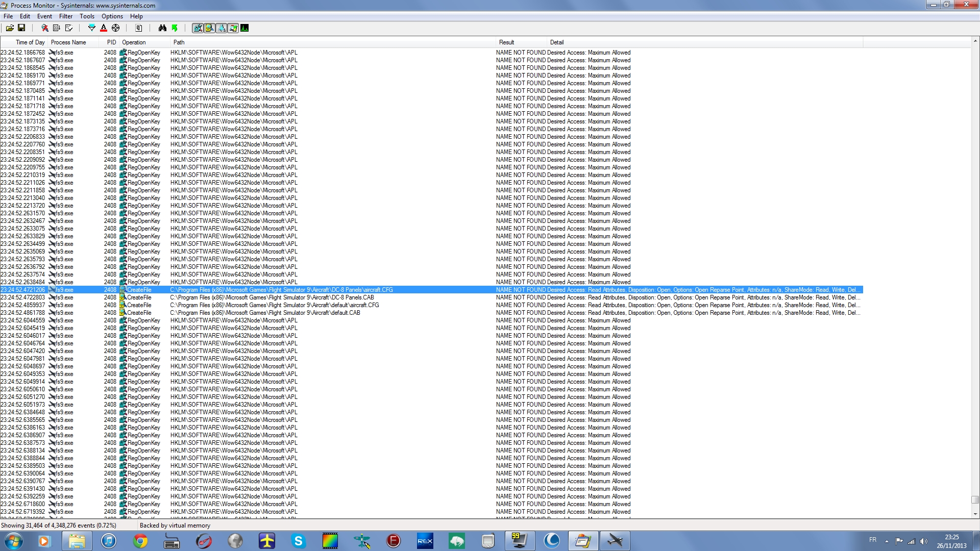The height and width of the screenshot is (551, 980).
Task: Open Highlight settings with the red A icon
Action: pyautogui.click(x=104, y=28)
